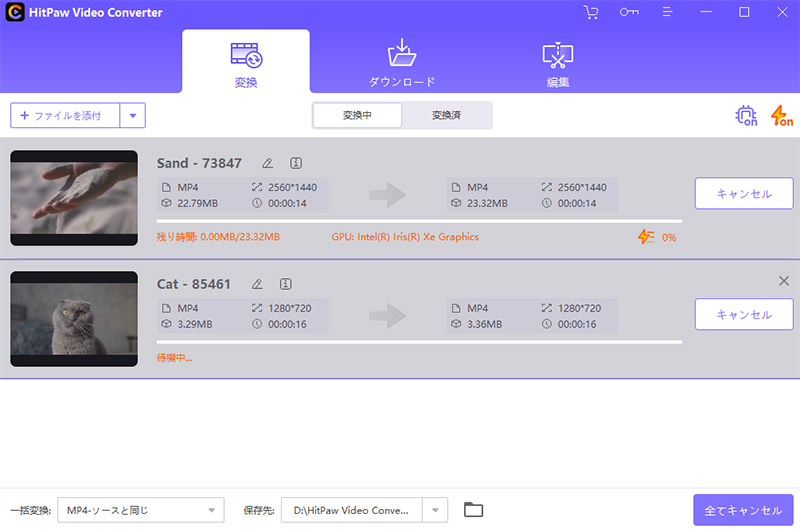Click the 22.79MB source size text
Viewport: 800px width, 529px height.
click(197, 203)
